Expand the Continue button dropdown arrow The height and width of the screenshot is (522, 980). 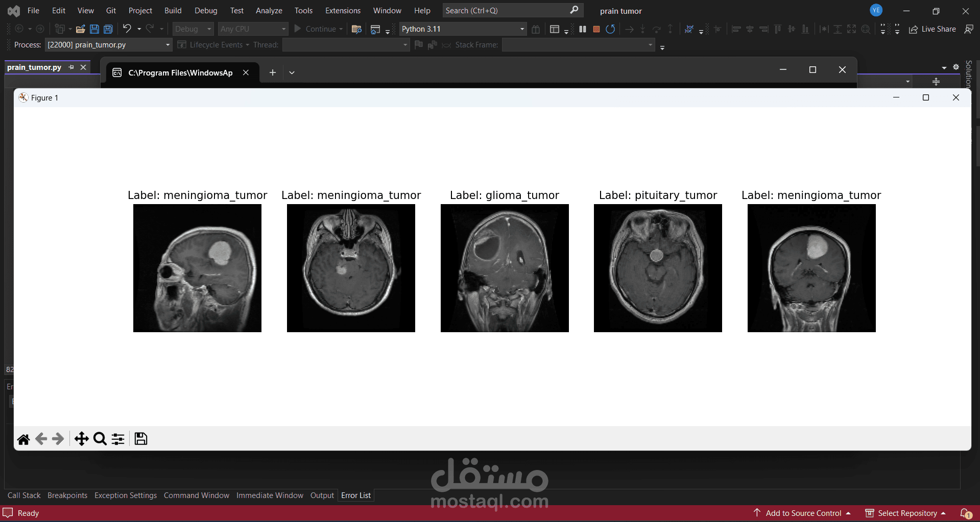pyautogui.click(x=341, y=29)
